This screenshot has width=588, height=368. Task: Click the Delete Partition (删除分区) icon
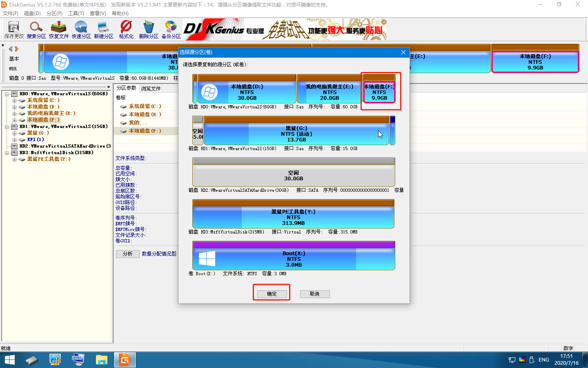[x=149, y=30]
